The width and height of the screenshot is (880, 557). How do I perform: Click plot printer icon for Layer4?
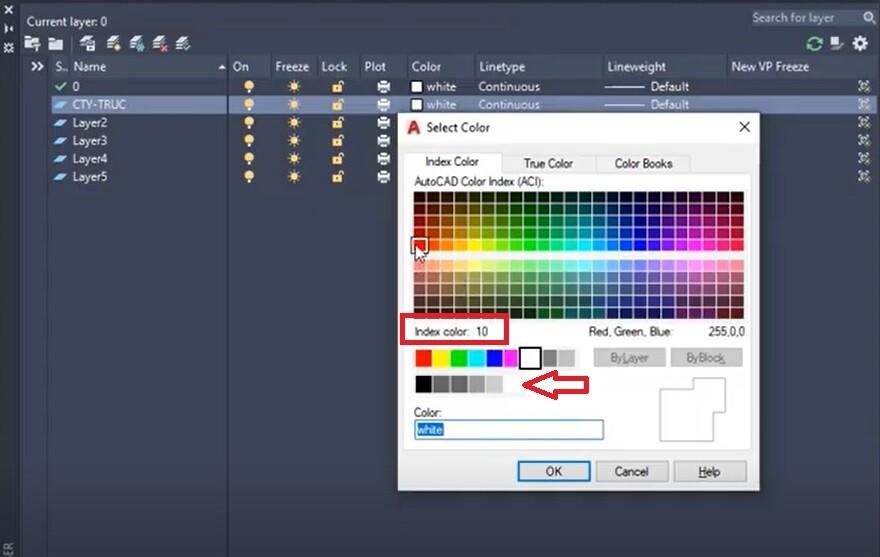383,158
